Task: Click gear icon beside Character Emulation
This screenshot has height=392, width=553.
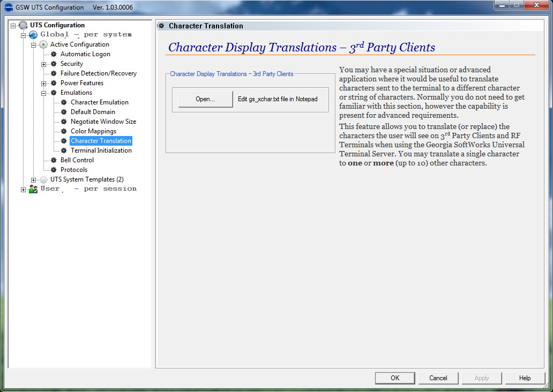Action: 64,102
